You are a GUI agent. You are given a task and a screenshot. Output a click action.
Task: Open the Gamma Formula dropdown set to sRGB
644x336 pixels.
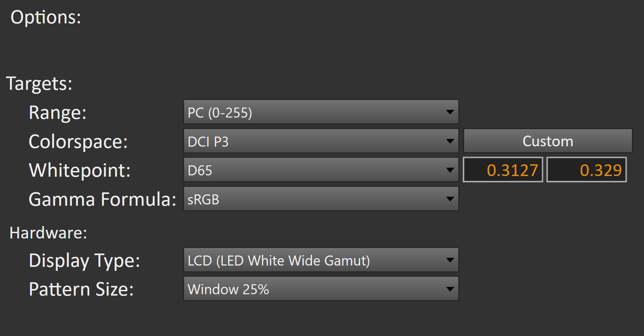[x=314, y=199]
